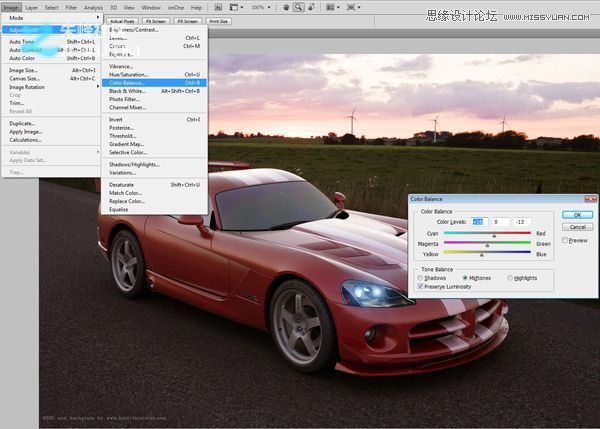The image size is (600, 429).
Task: Close the Color Balance dialog
Action: (591, 200)
